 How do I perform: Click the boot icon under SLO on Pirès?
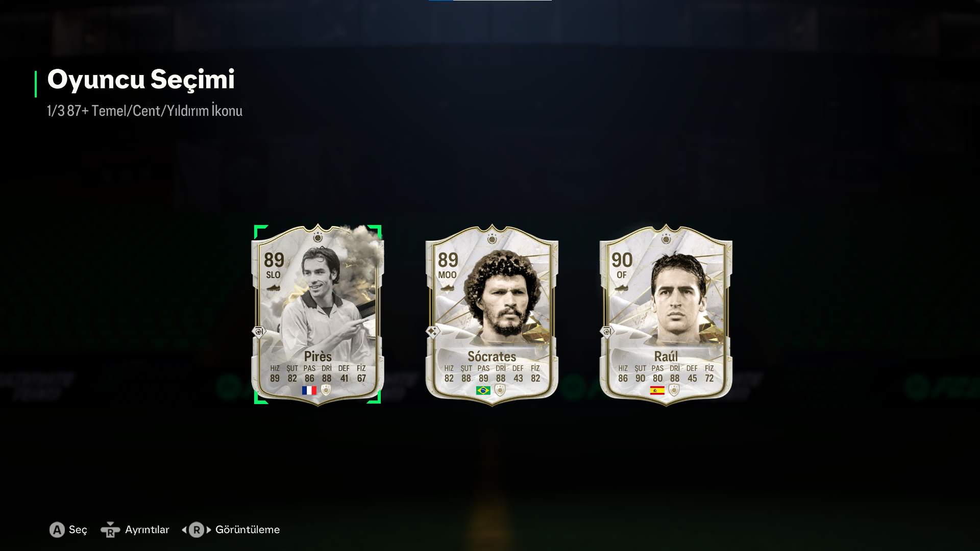[273, 288]
